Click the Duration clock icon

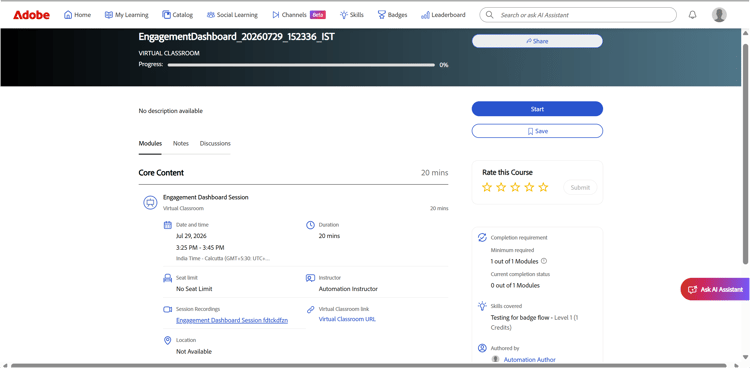click(310, 224)
